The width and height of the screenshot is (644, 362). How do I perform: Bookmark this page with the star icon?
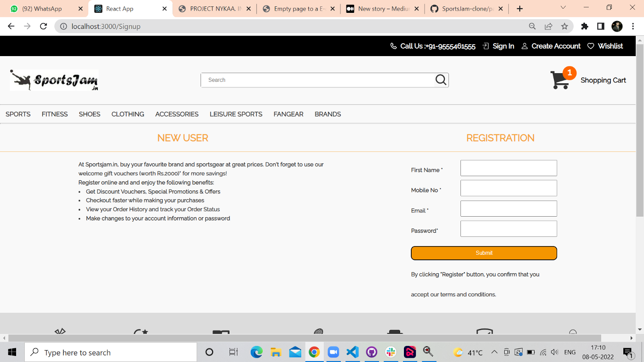(564, 26)
